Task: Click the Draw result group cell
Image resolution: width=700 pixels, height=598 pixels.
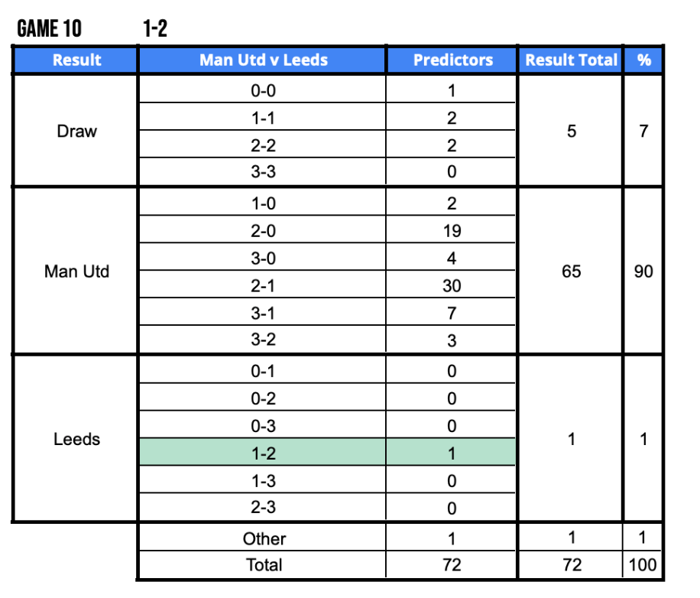Action: (x=76, y=132)
